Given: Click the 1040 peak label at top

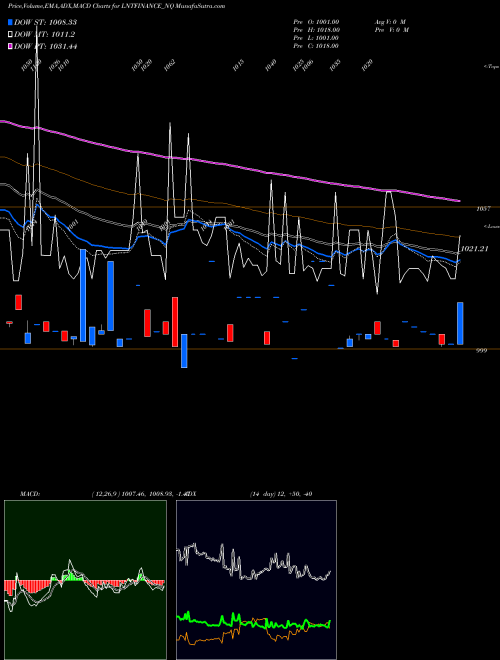Looking at the screenshot, I should coord(270,65).
